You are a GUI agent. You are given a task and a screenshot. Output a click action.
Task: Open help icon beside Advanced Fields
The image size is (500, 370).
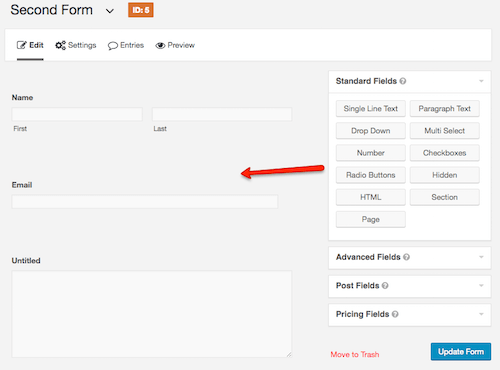(x=406, y=257)
